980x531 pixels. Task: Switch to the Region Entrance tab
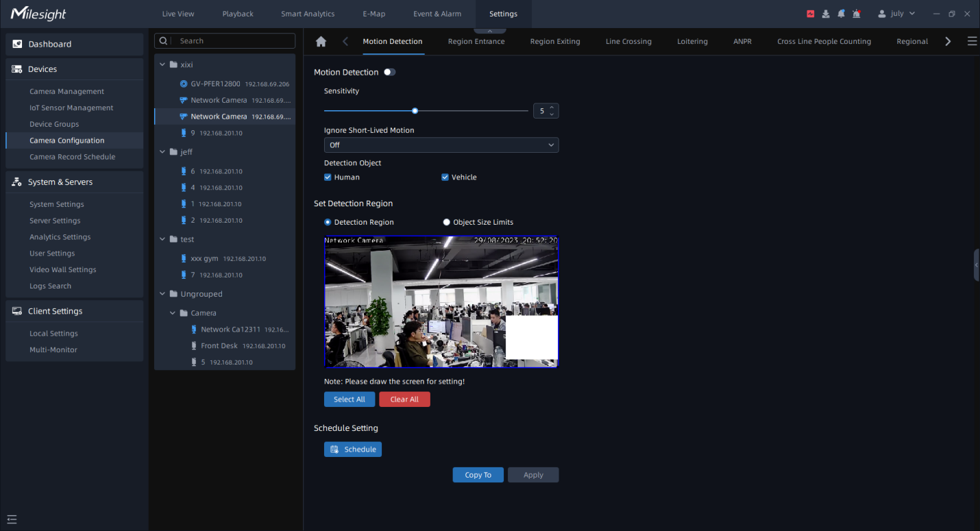476,41
